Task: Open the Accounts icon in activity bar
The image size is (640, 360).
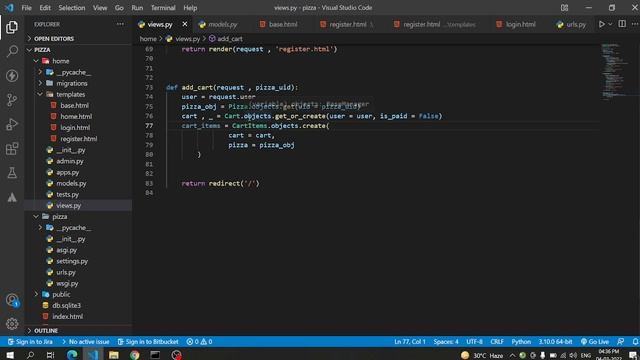Action: [12, 300]
